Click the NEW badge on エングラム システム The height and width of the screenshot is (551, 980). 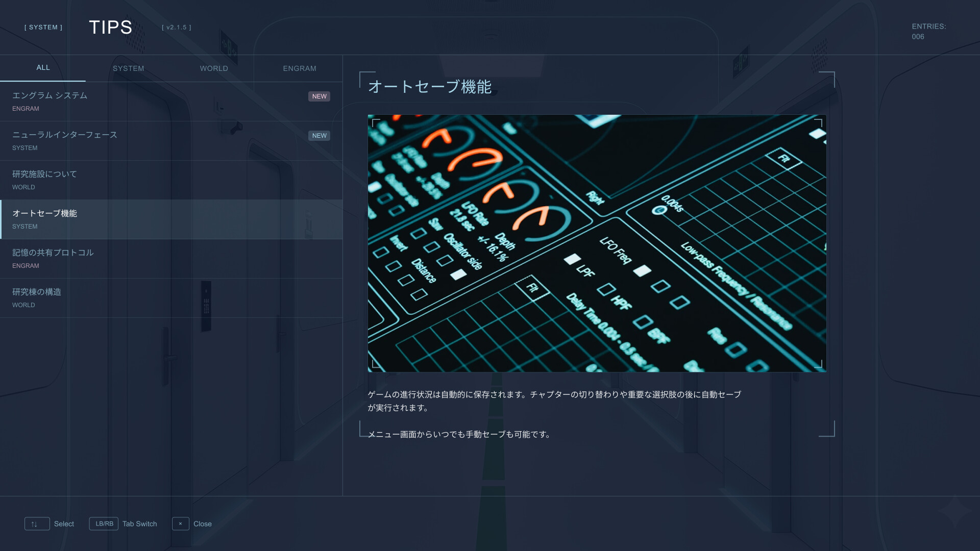pyautogui.click(x=319, y=96)
